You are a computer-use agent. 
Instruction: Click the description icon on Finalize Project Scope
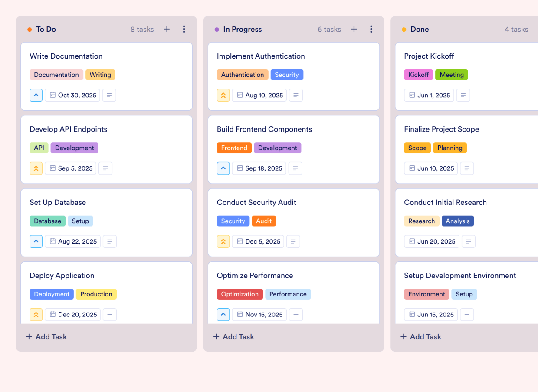[467, 168]
